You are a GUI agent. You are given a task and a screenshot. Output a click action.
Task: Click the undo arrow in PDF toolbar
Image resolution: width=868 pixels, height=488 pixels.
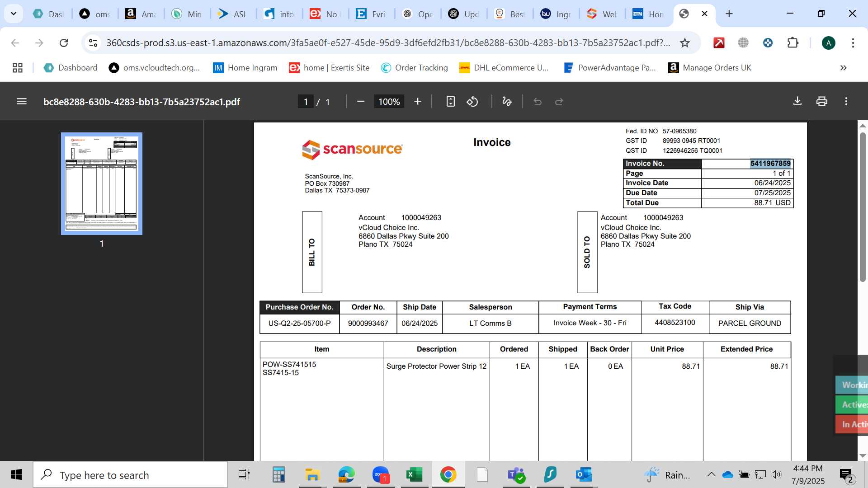(538, 102)
